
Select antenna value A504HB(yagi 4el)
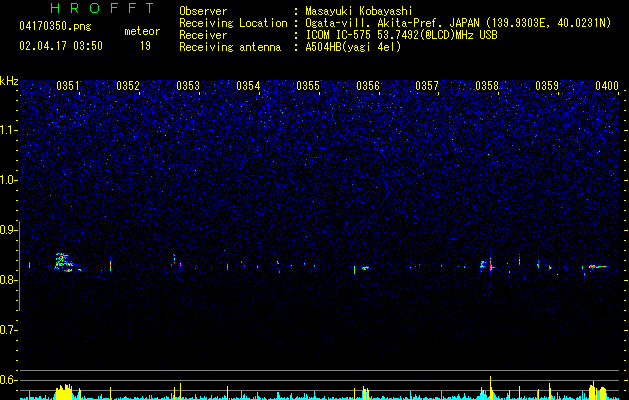(353, 47)
